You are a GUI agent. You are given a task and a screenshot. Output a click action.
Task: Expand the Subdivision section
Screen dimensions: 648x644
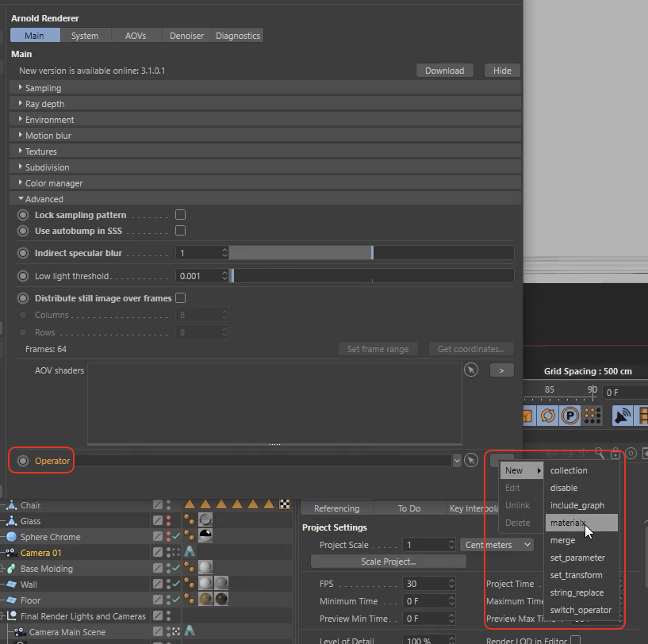pos(265,167)
